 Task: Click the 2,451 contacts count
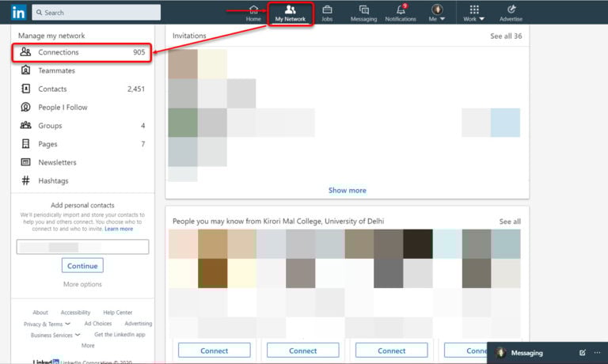[x=136, y=89]
